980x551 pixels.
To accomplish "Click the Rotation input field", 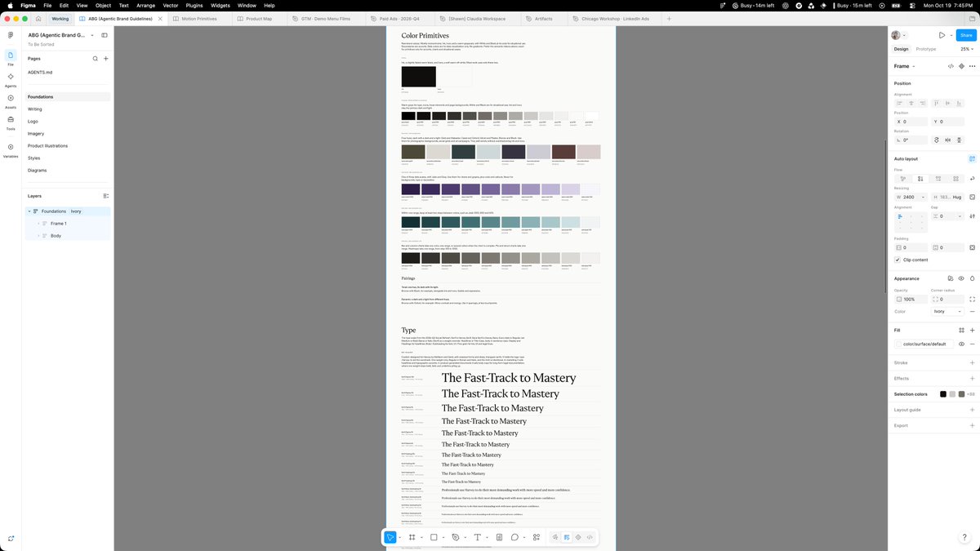I will pos(912,140).
